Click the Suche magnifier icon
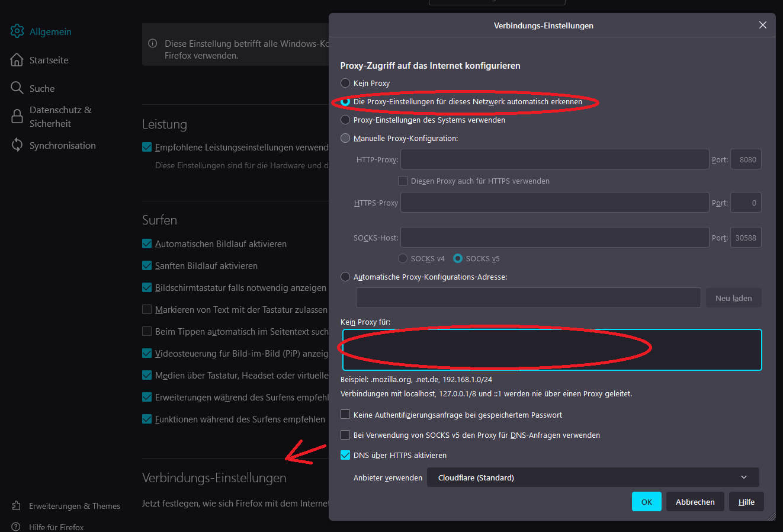Image resolution: width=783 pixels, height=532 pixels. click(x=17, y=88)
